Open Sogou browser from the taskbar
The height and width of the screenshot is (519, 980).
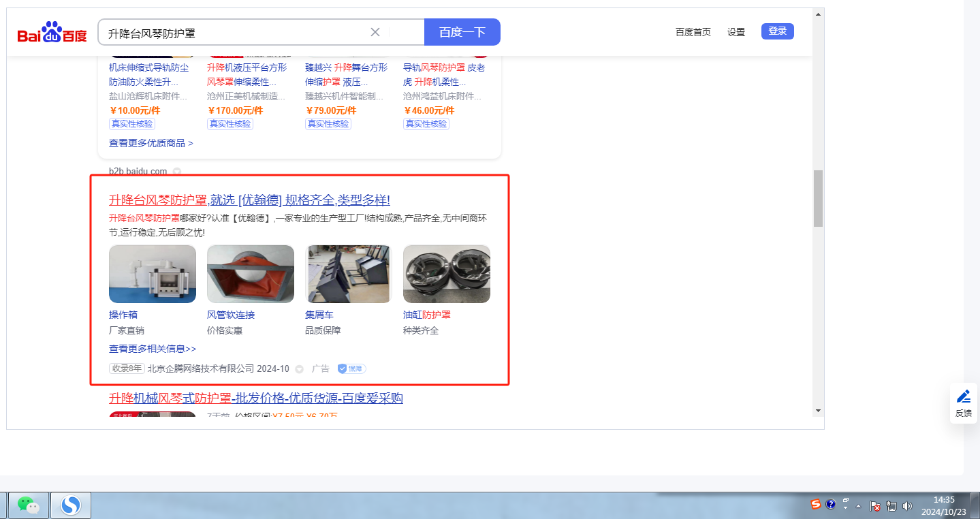tap(71, 505)
